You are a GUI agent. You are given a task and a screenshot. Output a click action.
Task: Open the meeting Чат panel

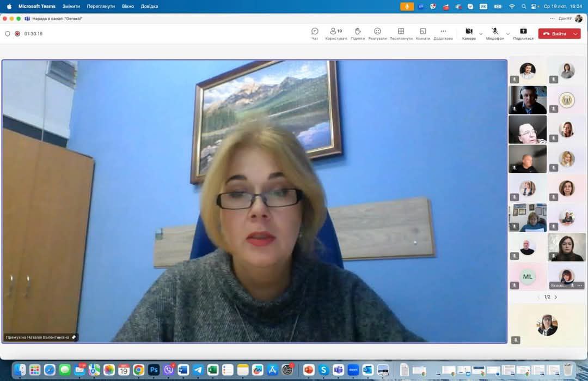click(315, 34)
